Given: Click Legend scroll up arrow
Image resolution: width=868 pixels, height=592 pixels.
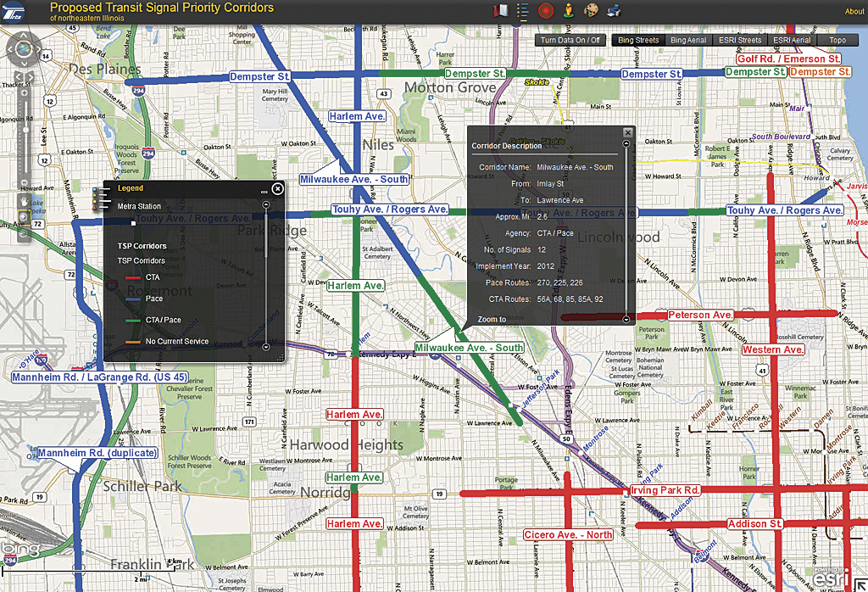Looking at the screenshot, I should (265, 204).
